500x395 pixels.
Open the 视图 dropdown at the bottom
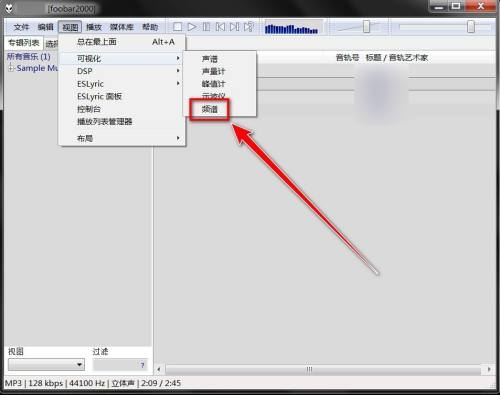click(46, 365)
